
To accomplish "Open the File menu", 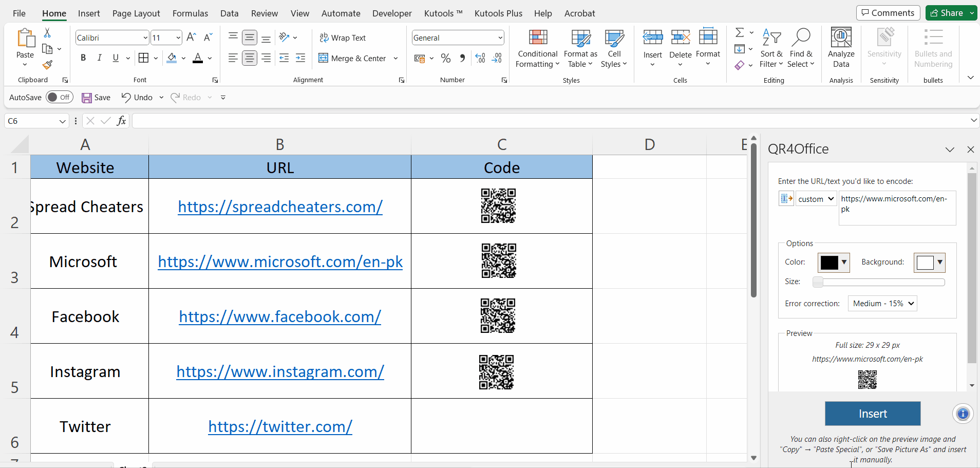I will tap(19, 13).
